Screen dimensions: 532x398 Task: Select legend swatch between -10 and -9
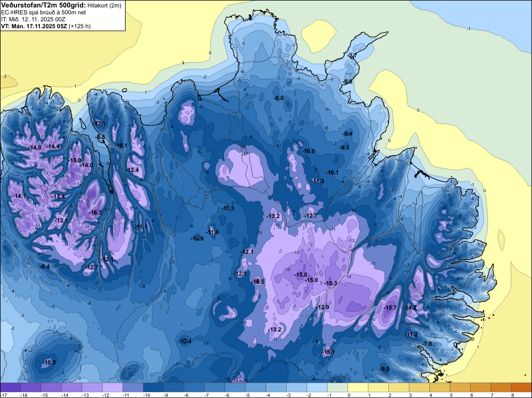coord(154,387)
